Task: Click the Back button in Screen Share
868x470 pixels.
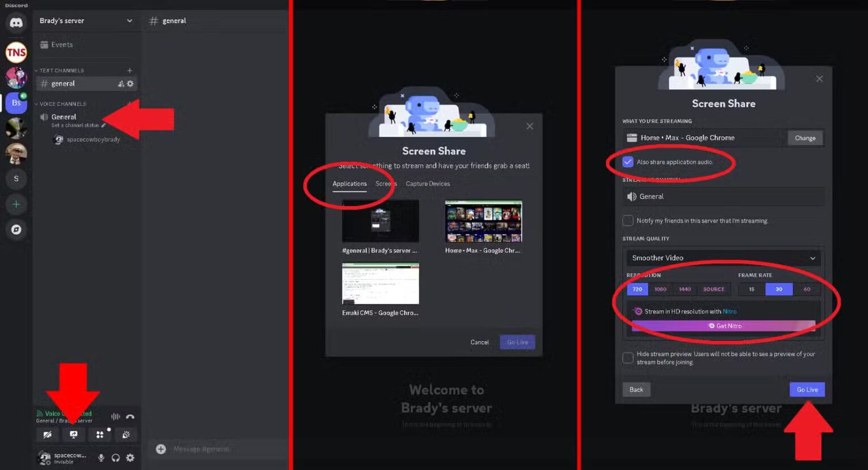Action: [636, 390]
